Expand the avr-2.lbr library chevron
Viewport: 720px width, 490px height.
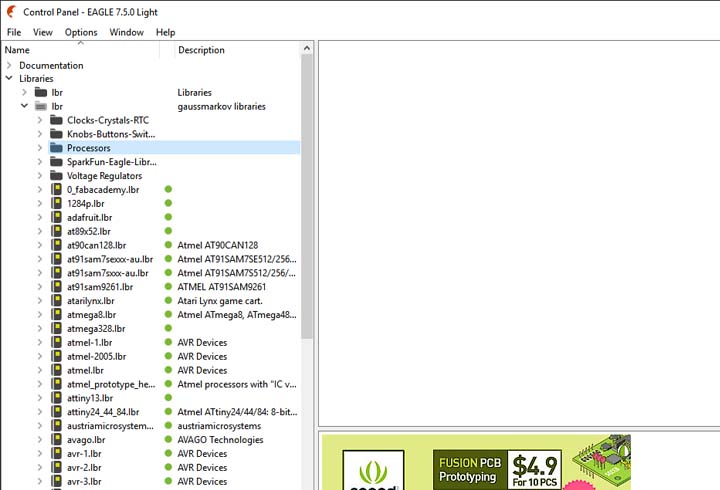40,467
